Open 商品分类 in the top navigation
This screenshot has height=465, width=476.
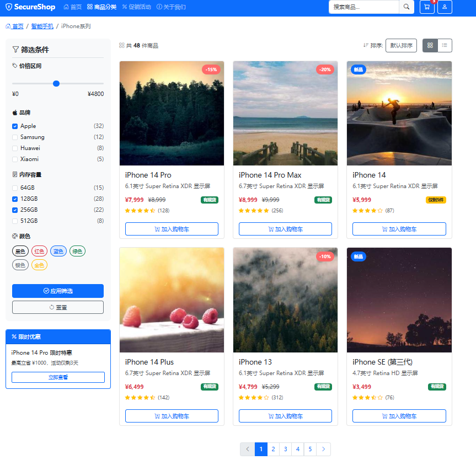coord(101,7)
